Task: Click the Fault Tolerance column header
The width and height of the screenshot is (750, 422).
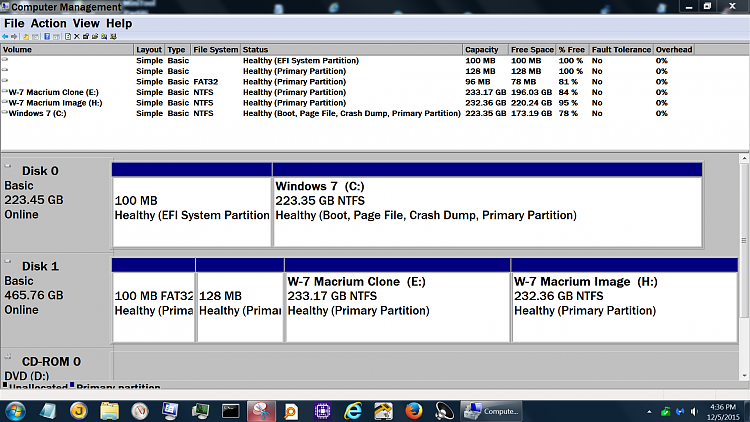Action: [621, 50]
